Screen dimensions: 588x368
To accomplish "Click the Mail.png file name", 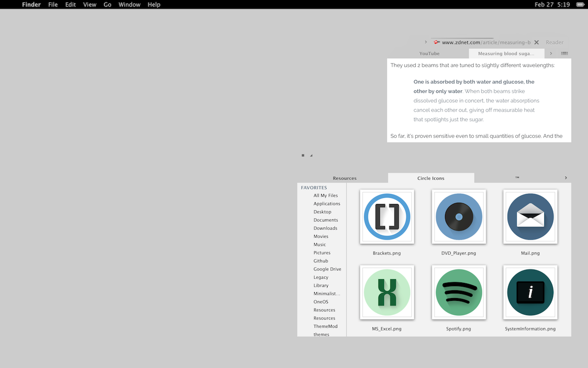I will (530, 253).
